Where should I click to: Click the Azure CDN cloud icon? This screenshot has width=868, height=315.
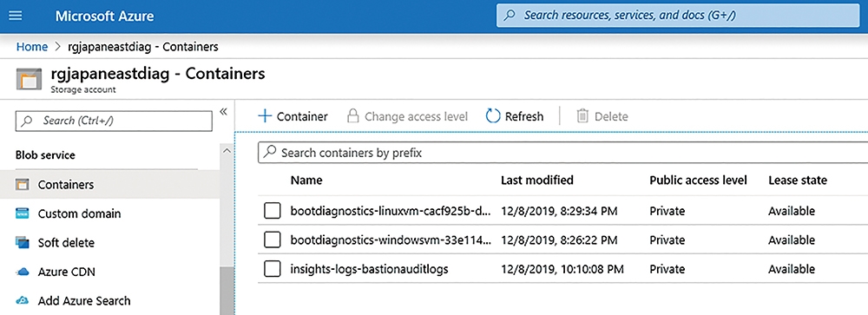pos(23,272)
